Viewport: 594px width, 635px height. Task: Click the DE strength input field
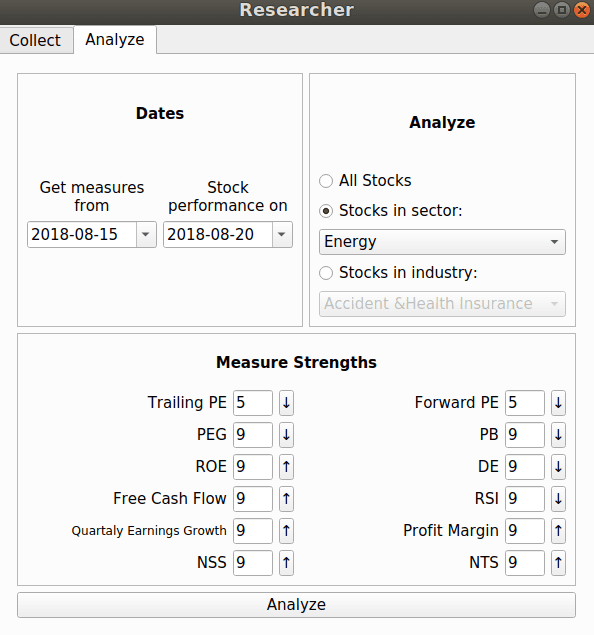pyautogui.click(x=525, y=467)
